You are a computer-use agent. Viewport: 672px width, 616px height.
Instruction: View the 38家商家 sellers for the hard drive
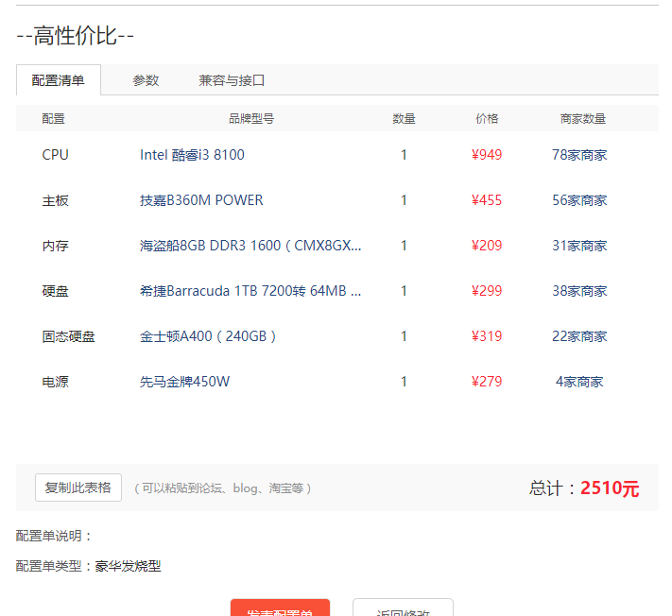(x=579, y=291)
